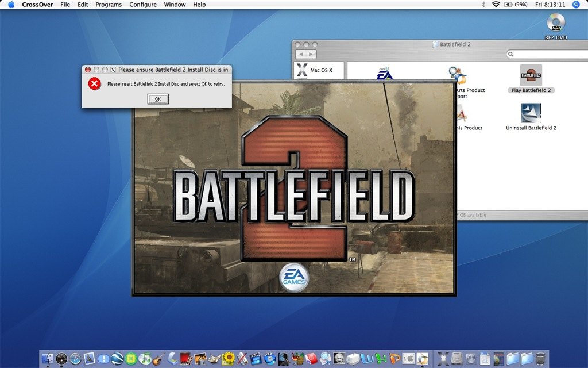The height and width of the screenshot is (368, 588).
Task: Open the CrossOver application menu
Action: (x=37, y=5)
